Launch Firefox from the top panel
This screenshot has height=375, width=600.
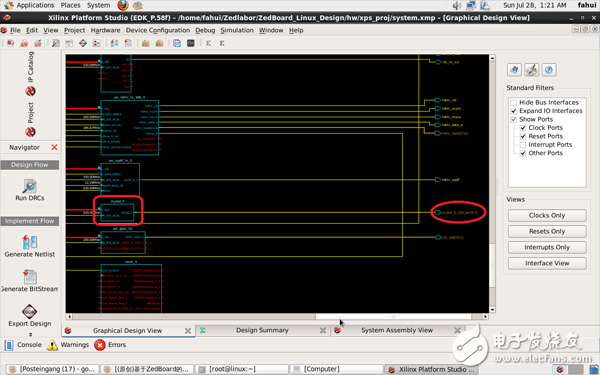pos(122,5)
